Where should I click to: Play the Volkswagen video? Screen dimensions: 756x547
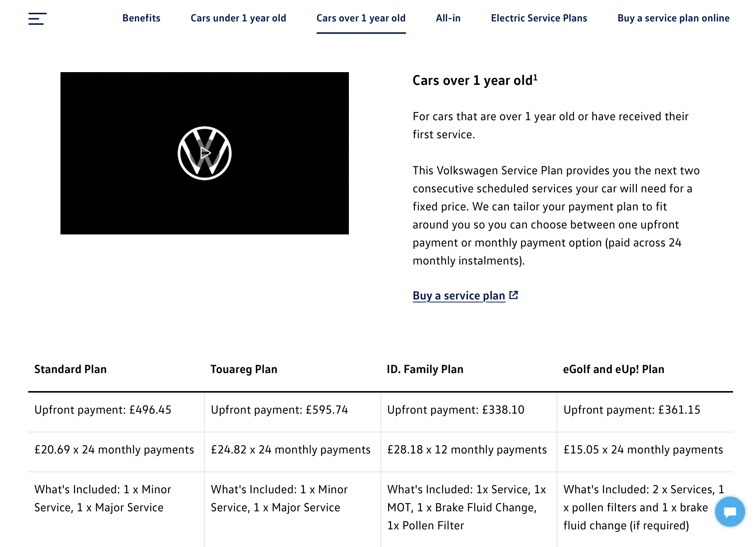(205, 153)
